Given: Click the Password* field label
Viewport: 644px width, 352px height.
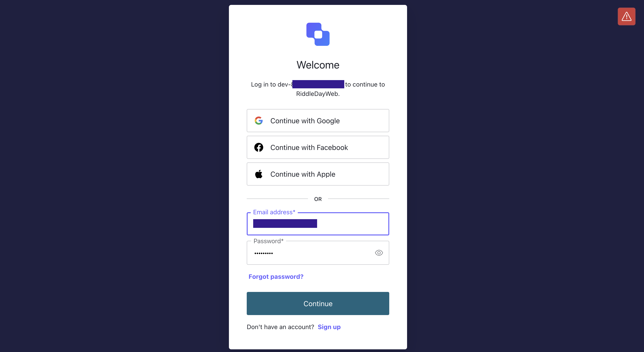Looking at the screenshot, I should click(x=269, y=241).
